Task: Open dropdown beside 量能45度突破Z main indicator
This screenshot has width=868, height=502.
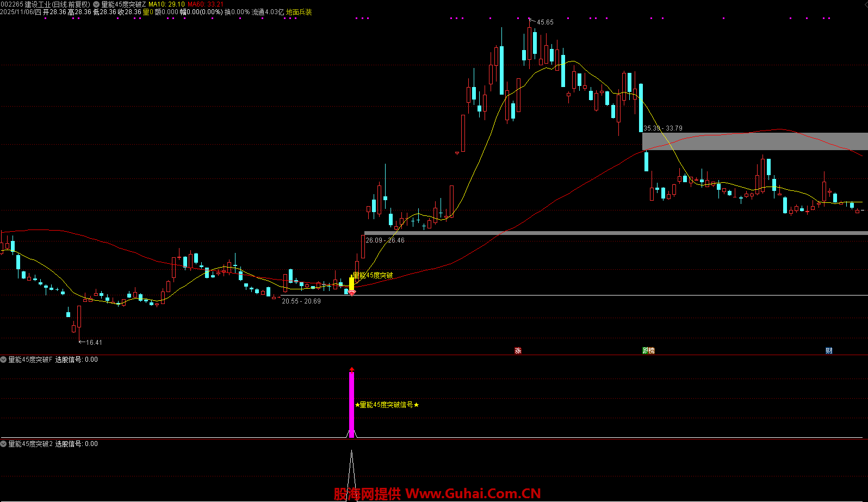Action: 96,4
